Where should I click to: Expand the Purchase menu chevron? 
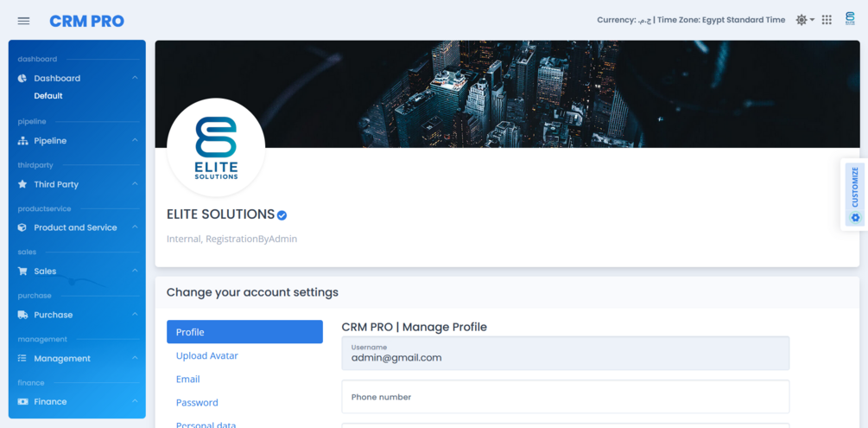[135, 314]
